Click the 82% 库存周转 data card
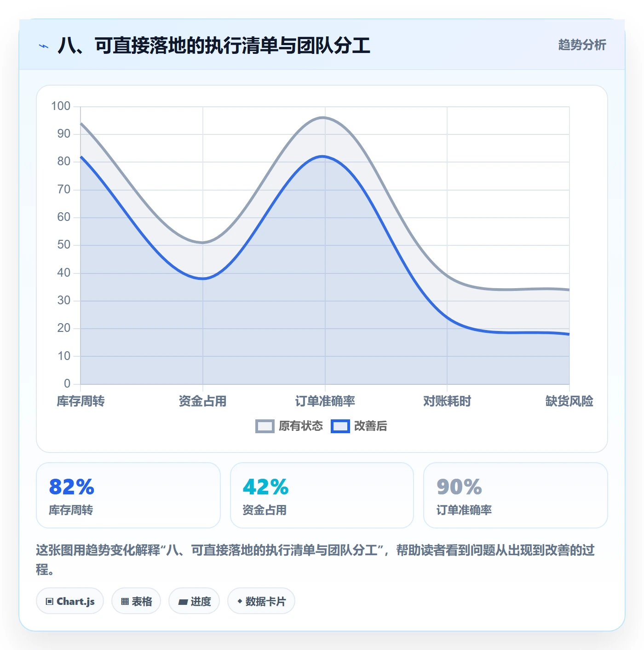Image resolution: width=644 pixels, height=650 pixels. [128, 495]
